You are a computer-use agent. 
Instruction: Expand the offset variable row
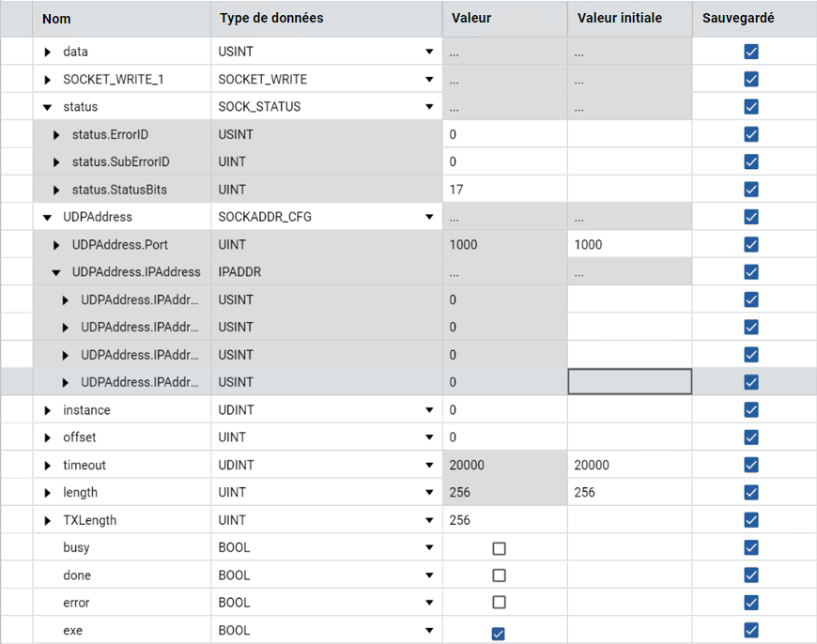[x=47, y=437]
